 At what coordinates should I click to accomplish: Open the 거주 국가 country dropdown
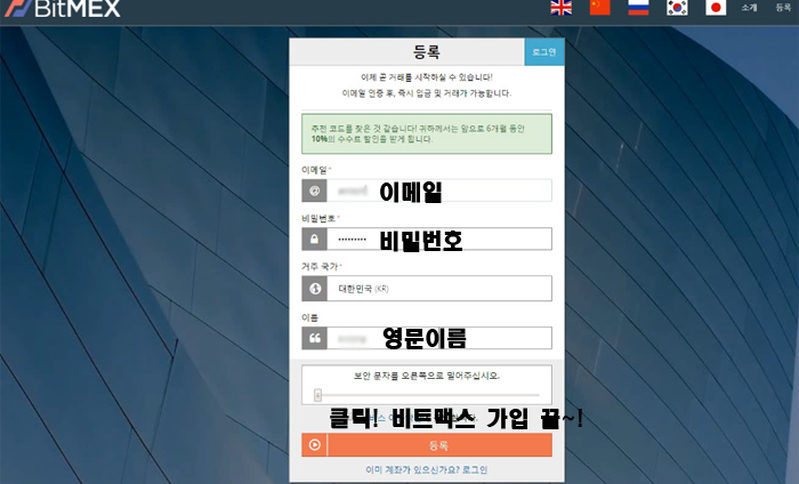click(440, 289)
